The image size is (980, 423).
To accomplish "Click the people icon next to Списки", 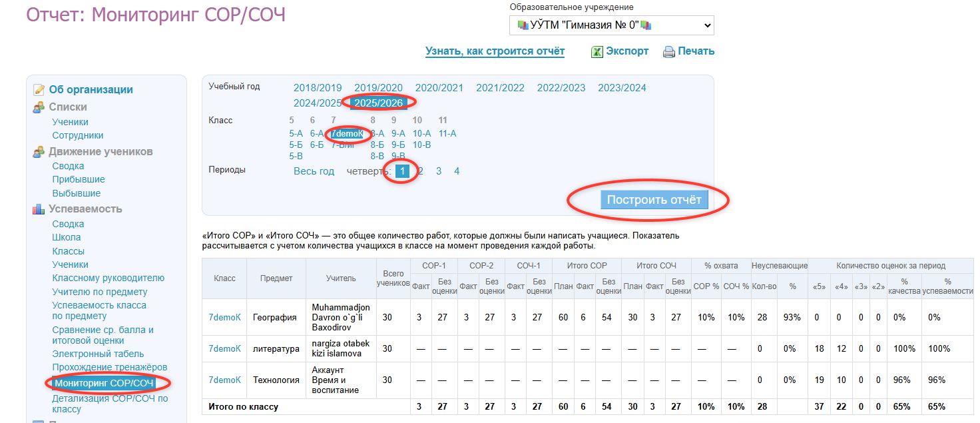I will tap(39, 107).
